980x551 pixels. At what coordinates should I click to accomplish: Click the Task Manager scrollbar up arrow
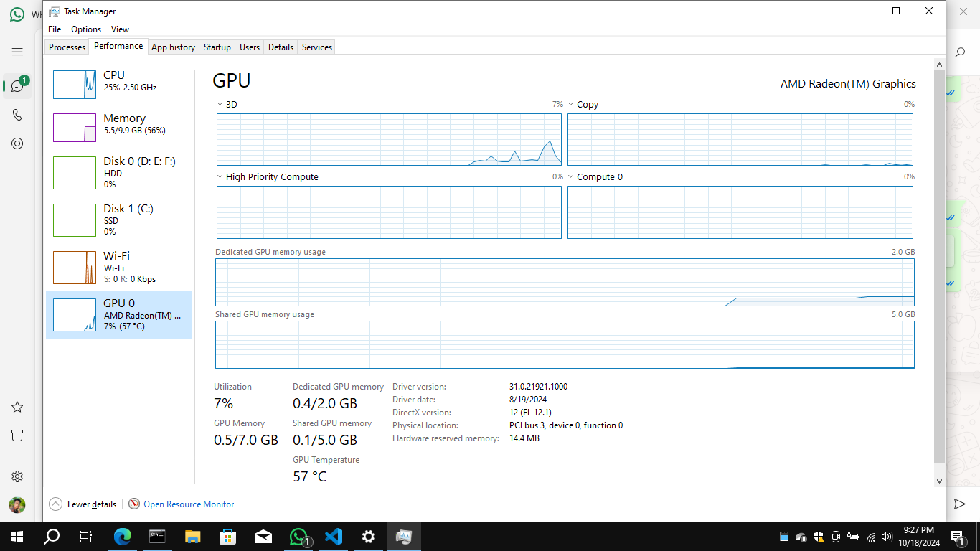click(940, 65)
